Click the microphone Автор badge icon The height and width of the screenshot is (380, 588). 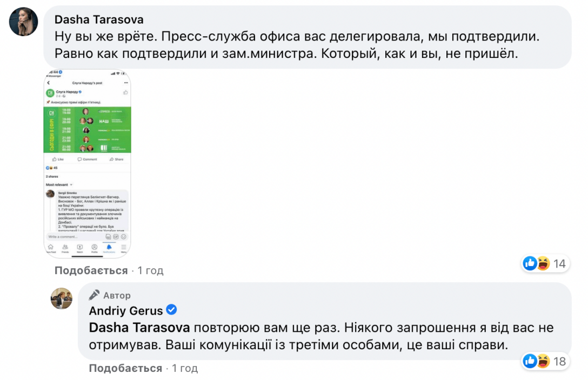[95, 295]
